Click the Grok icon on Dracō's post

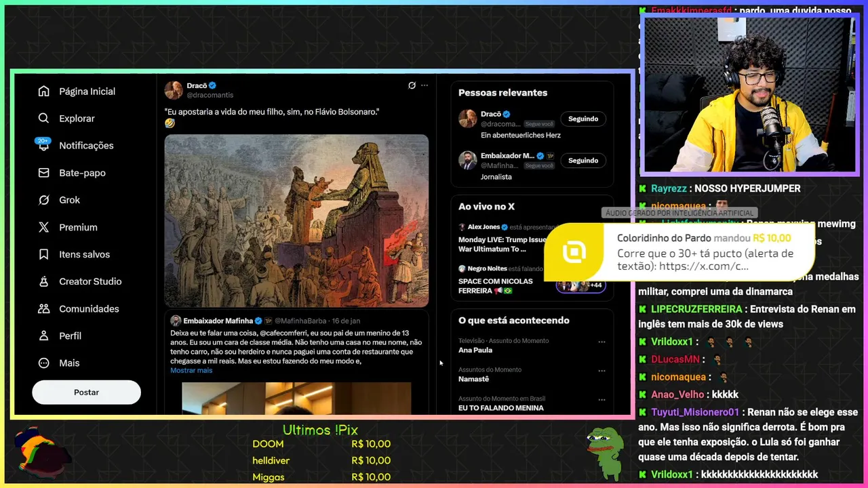tap(412, 85)
